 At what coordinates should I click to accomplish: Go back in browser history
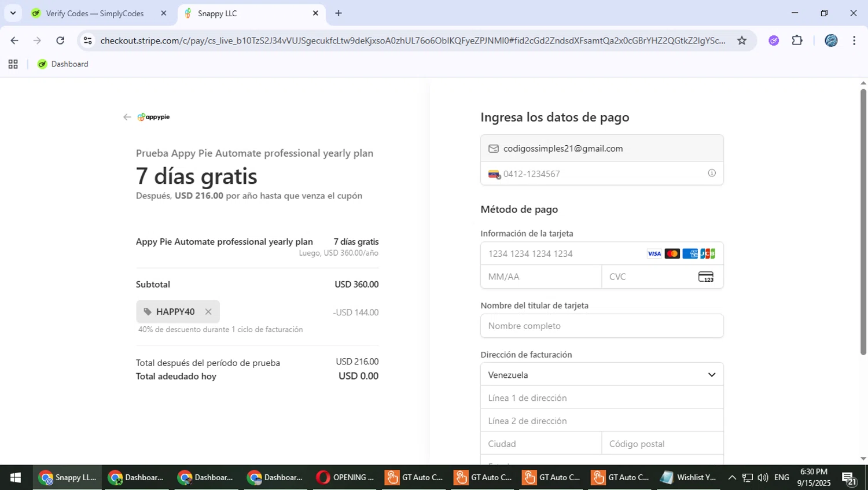pos(14,40)
